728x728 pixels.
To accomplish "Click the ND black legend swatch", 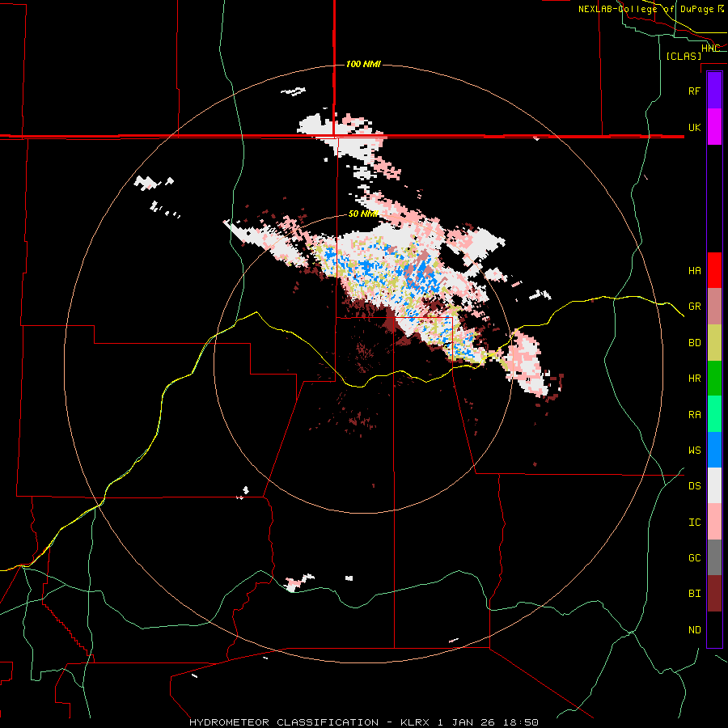I will [x=714, y=629].
